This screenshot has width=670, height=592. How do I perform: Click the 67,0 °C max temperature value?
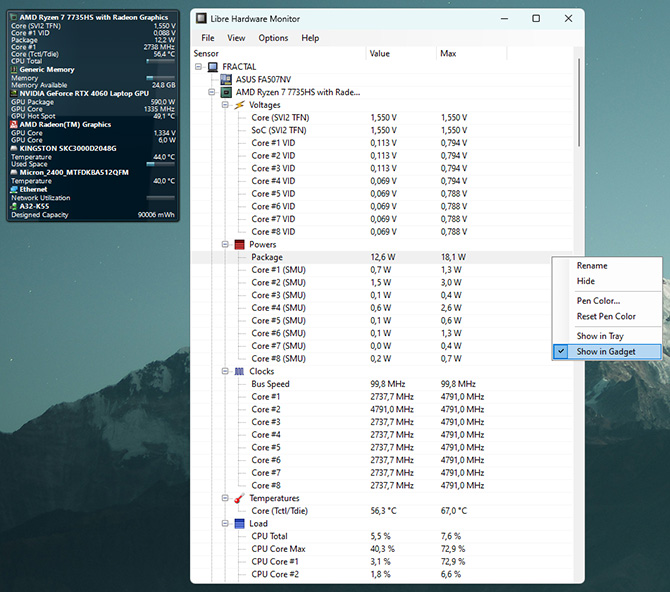pyautogui.click(x=453, y=511)
